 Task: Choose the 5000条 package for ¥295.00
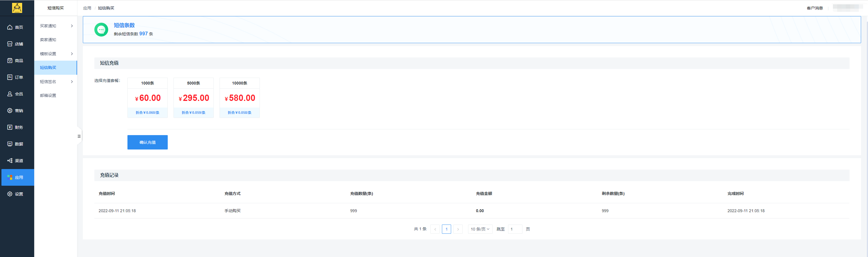193,98
